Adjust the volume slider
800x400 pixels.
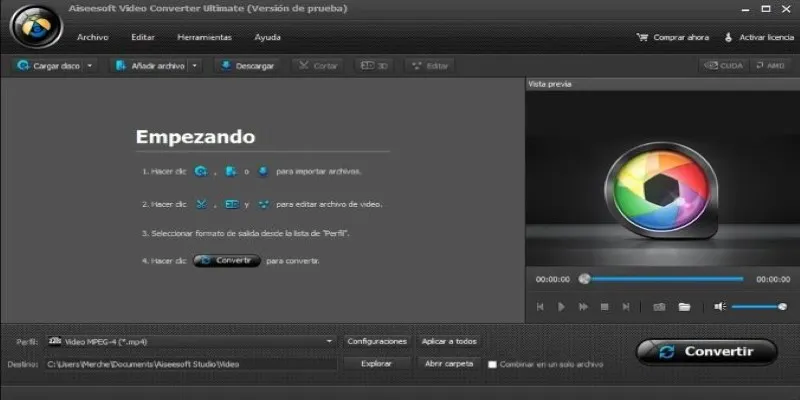click(759, 307)
